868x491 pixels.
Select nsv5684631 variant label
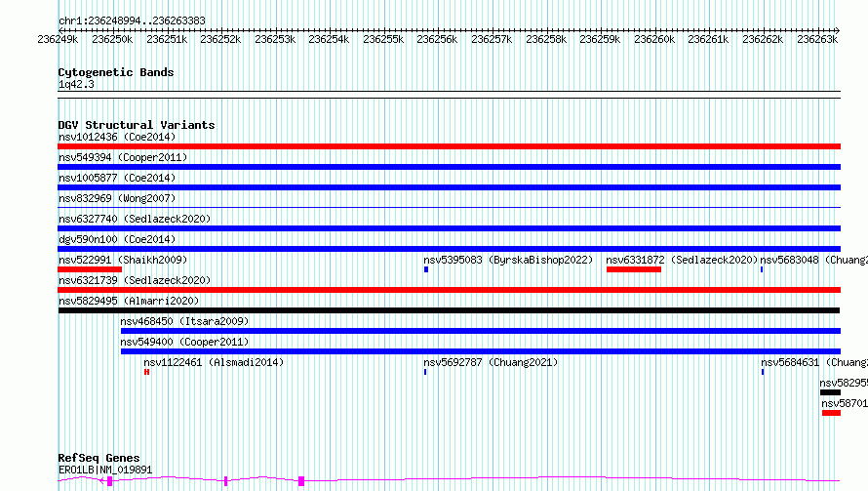814,362
